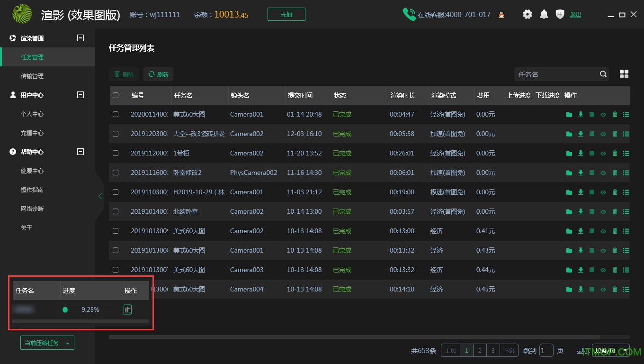Viewport: 644px width, 364px height.
Task: Open 任务管理 in the sidebar
Action: coord(47,57)
